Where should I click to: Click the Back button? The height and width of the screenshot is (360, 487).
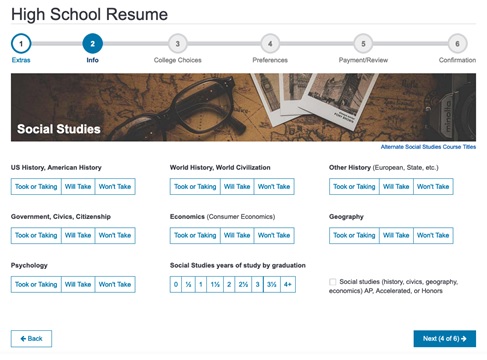pyautogui.click(x=31, y=339)
